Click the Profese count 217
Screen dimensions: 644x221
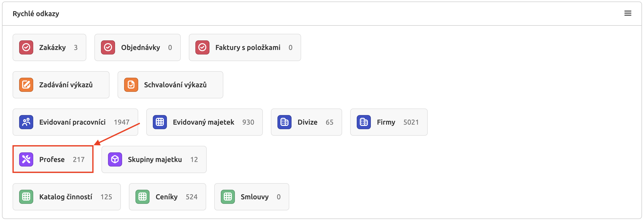point(79,159)
